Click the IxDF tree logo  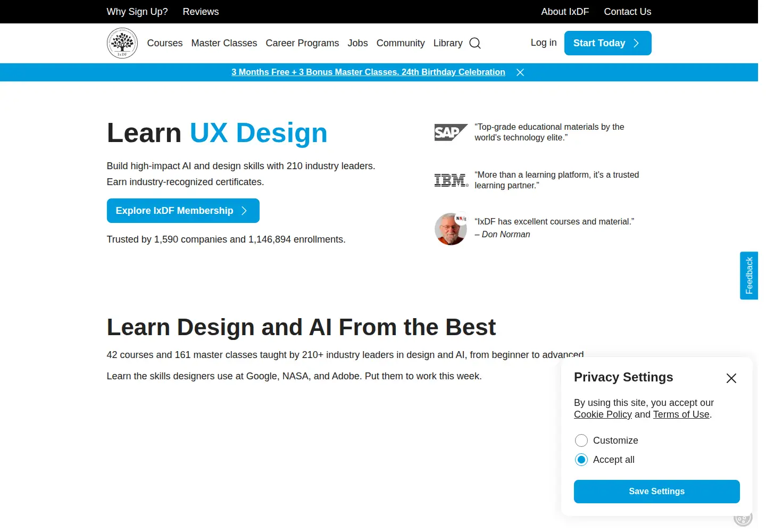[122, 43]
